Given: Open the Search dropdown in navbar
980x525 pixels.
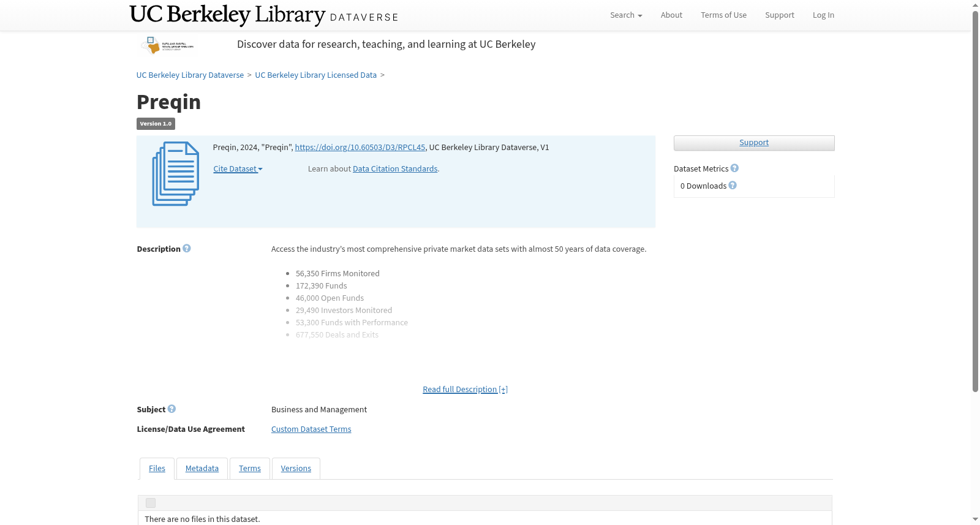Looking at the screenshot, I should pos(626,15).
